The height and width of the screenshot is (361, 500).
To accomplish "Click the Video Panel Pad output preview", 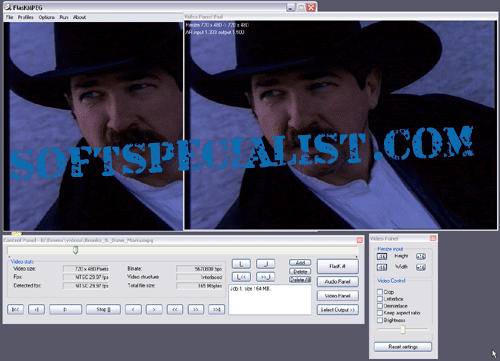I will coord(340,125).
